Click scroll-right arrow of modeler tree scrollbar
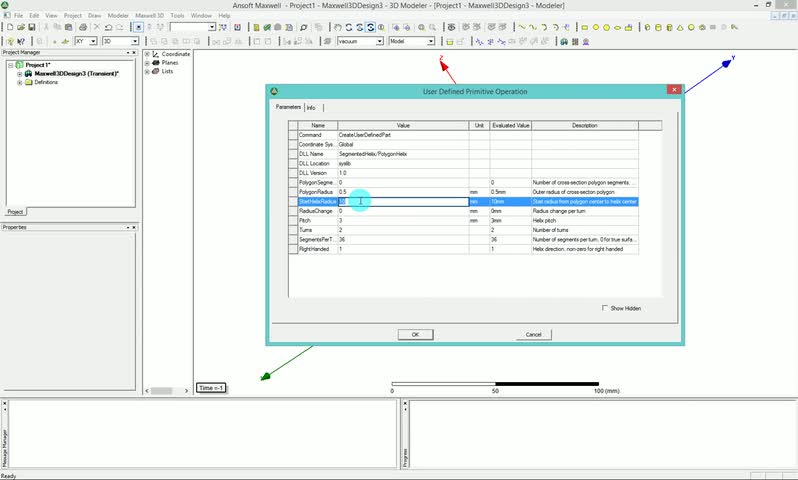Image resolution: width=798 pixels, height=480 pixels. click(x=186, y=391)
